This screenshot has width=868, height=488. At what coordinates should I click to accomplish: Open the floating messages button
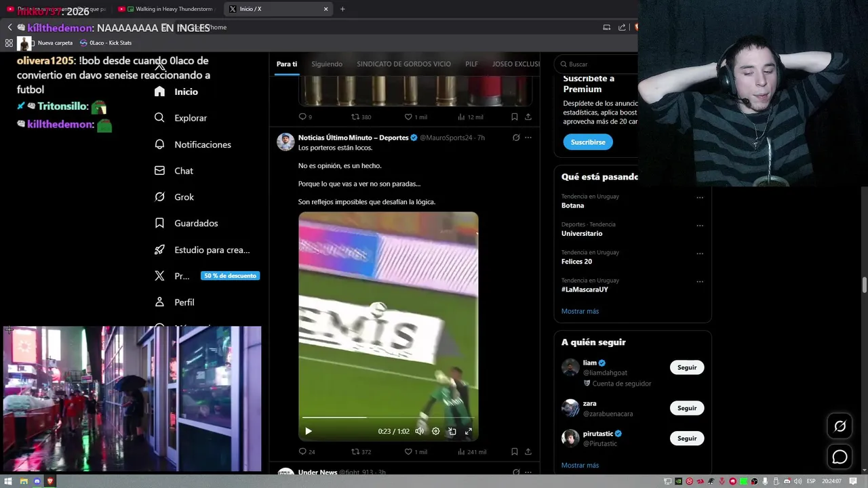[x=840, y=457]
